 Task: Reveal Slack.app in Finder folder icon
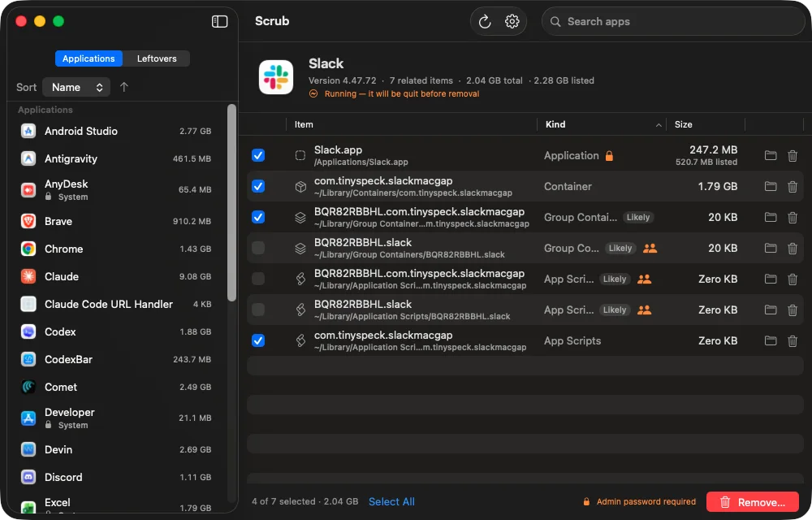[771, 155]
